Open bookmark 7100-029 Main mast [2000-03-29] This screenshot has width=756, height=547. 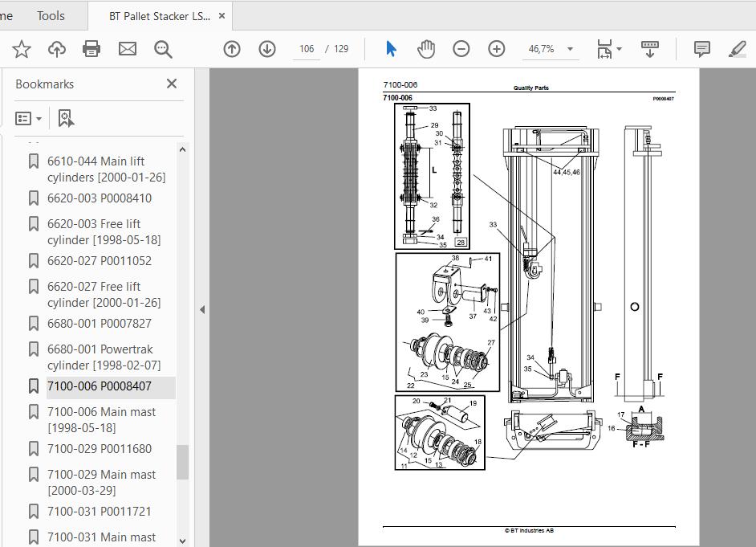coord(101,482)
